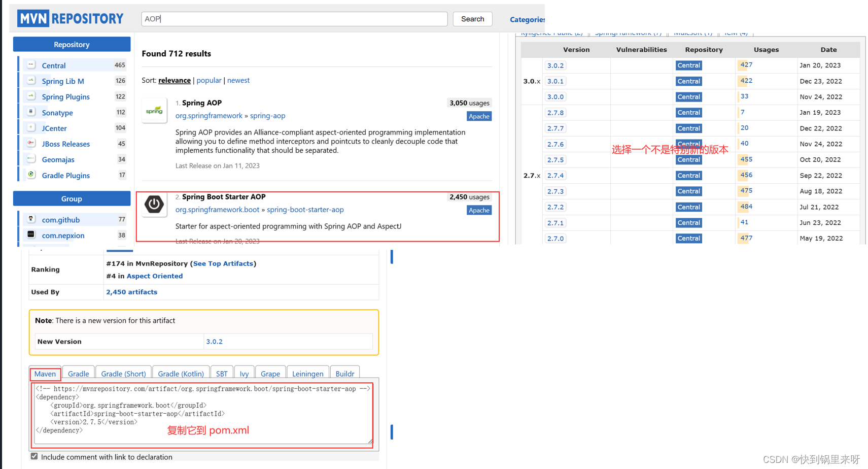
Task: Open the See Top Artifacts link
Action: (x=223, y=263)
